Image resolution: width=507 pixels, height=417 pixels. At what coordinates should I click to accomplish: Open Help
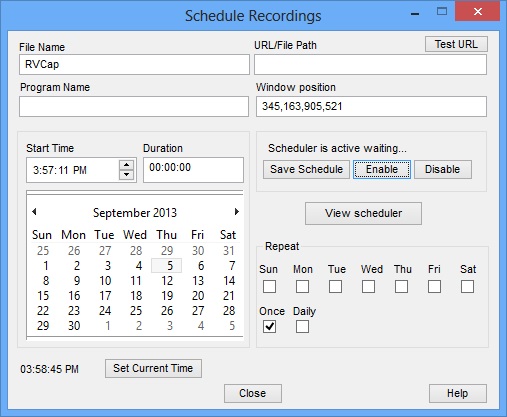458,393
